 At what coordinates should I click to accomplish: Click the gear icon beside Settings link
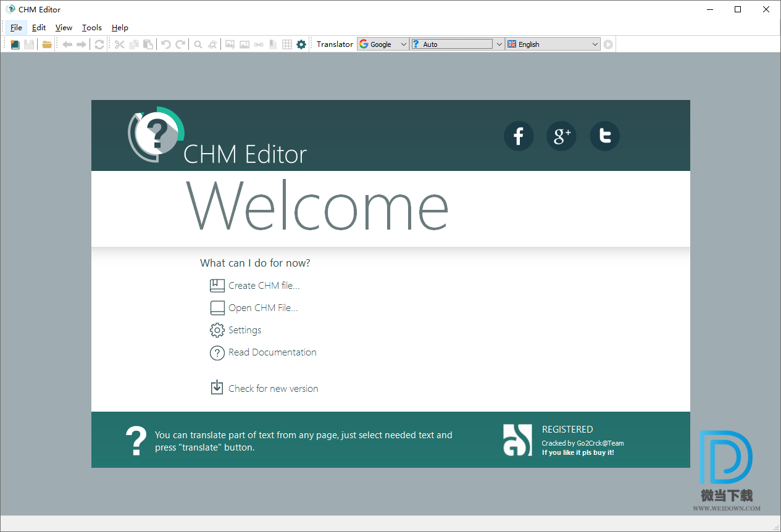pos(217,330)
